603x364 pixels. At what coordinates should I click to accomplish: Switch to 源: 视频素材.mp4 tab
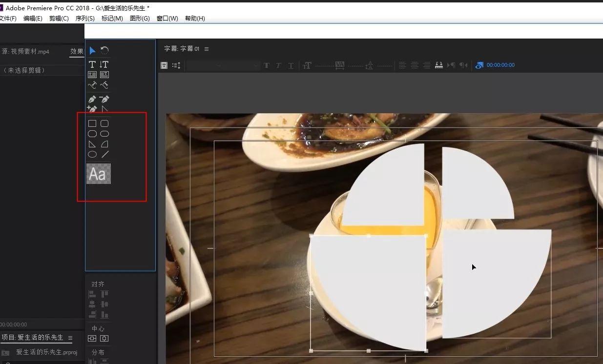(x=25, y=51)
